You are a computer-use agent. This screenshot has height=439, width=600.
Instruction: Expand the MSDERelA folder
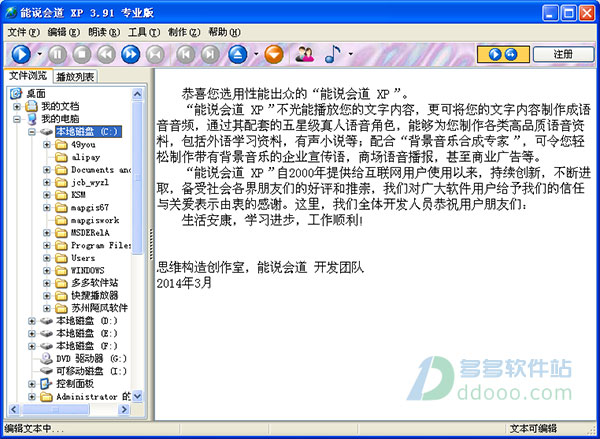47,233
